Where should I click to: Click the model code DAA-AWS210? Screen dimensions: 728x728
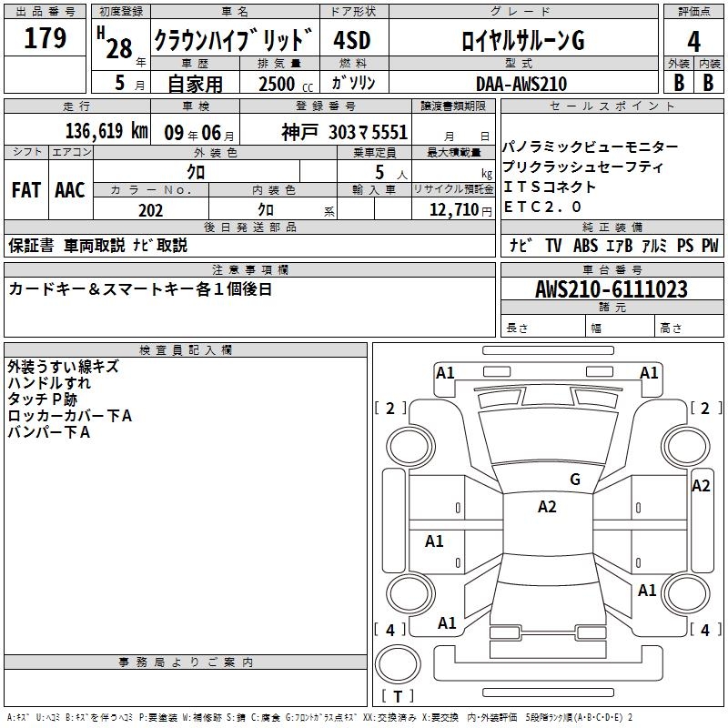[521, 84]
